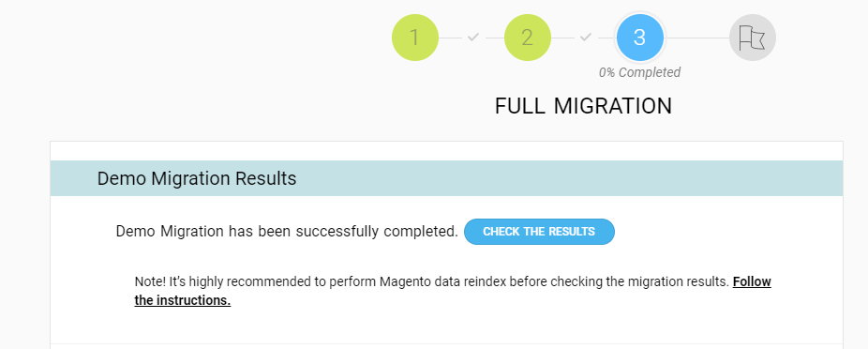Click the step 1 green circle
This screenshot has height=349, width=868.
tap(415, 38)
